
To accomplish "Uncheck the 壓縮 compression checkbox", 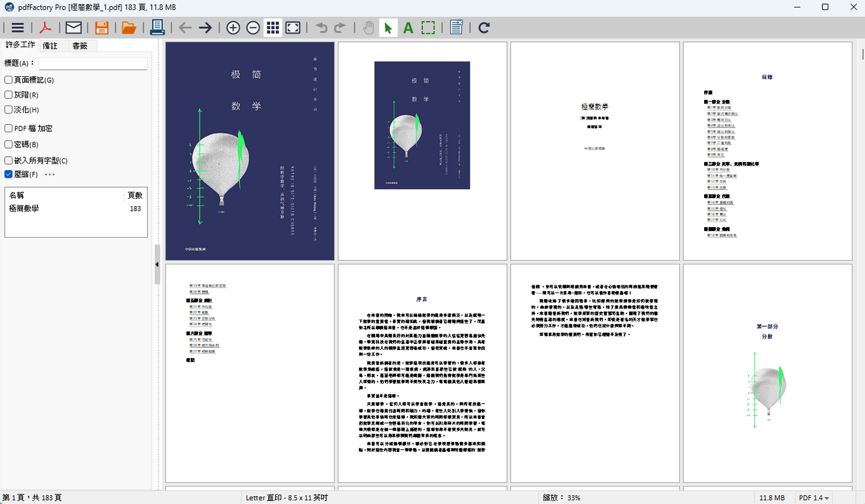I will tap(9, 174).
